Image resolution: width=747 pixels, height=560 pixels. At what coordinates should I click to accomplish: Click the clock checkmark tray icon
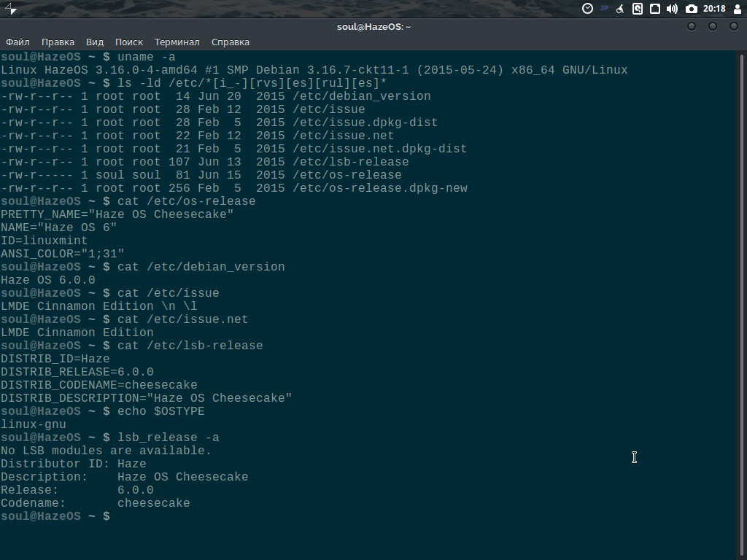click(x=587, y=9)
